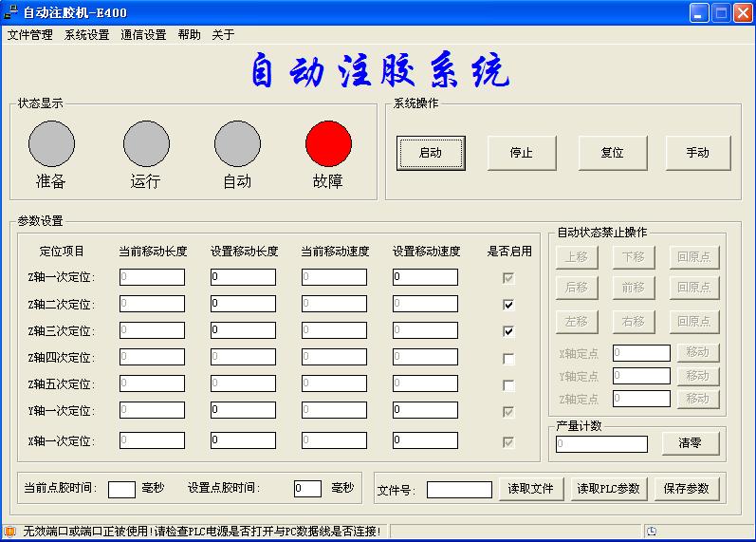Click the clock icon in the status bar
The width and height of the screenshot is (756, 542).
tap(652, 532)
